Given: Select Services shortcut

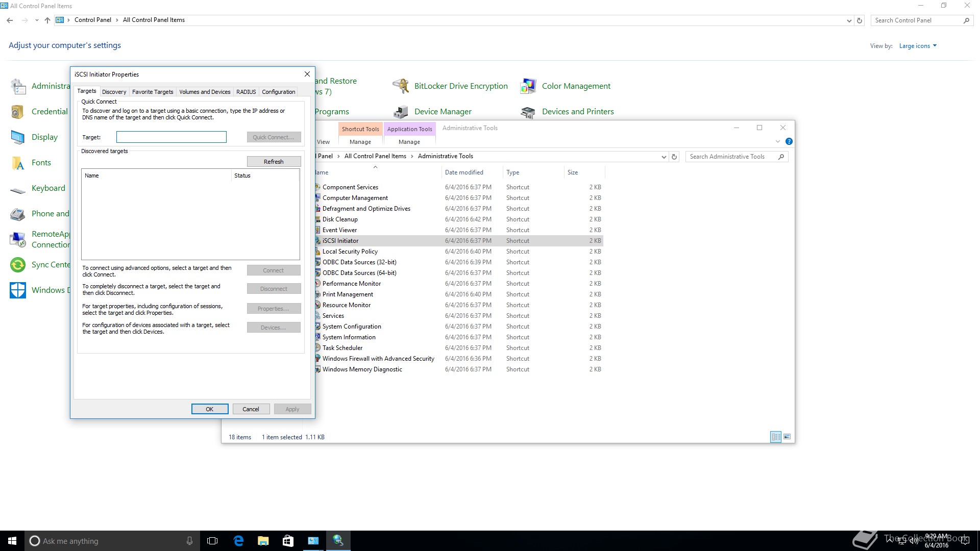Looking at the screenshot, I should (x=333, y=316).
